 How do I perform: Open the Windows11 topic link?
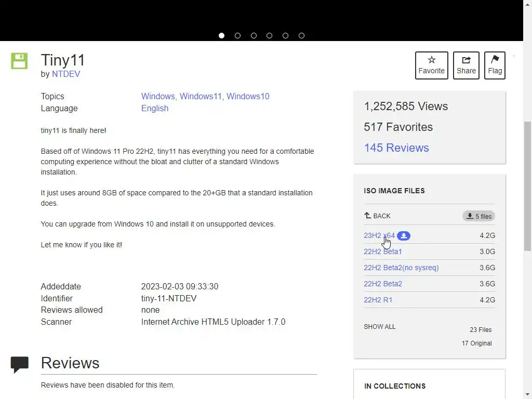(202, 96)
